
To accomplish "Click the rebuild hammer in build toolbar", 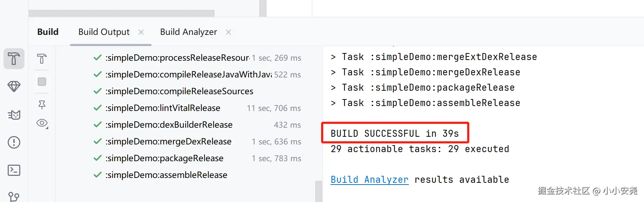I will (42, 59).
